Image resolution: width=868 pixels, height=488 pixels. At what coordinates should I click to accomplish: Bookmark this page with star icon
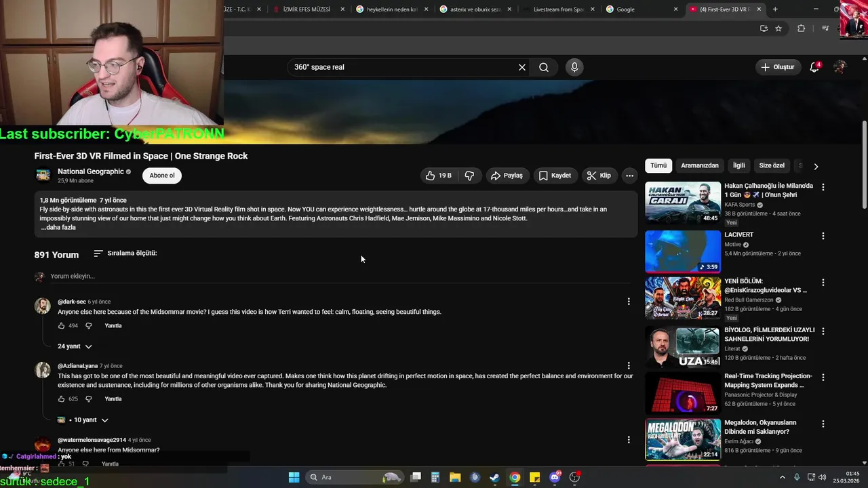tap(778, 28)
